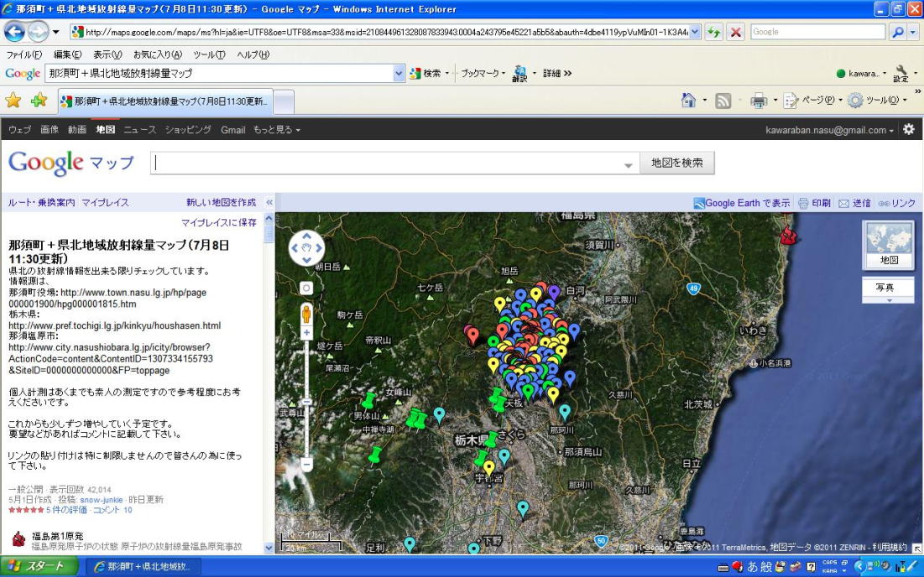
Task: Refresh the page with the green arrows icon
Action: point(713,32)
